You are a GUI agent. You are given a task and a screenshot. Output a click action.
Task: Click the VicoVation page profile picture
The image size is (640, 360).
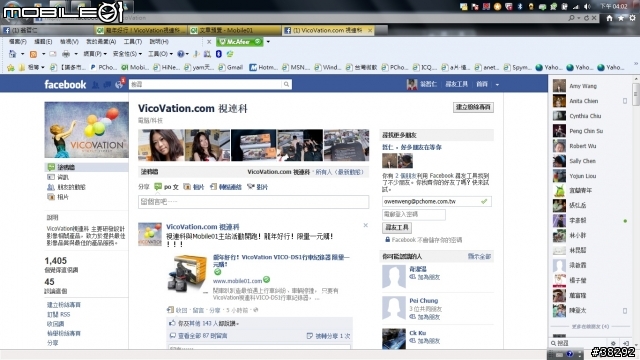tap(86, 130)
